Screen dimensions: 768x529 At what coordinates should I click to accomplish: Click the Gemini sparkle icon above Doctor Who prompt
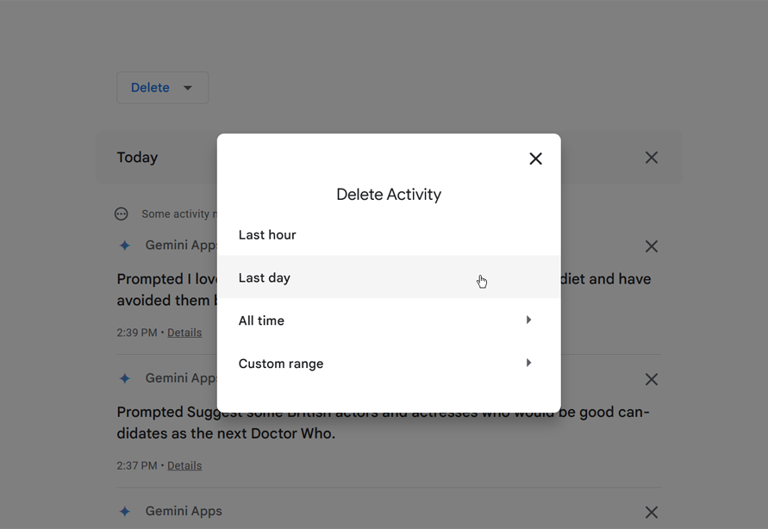pyautogui.click(x=125, y=379)
